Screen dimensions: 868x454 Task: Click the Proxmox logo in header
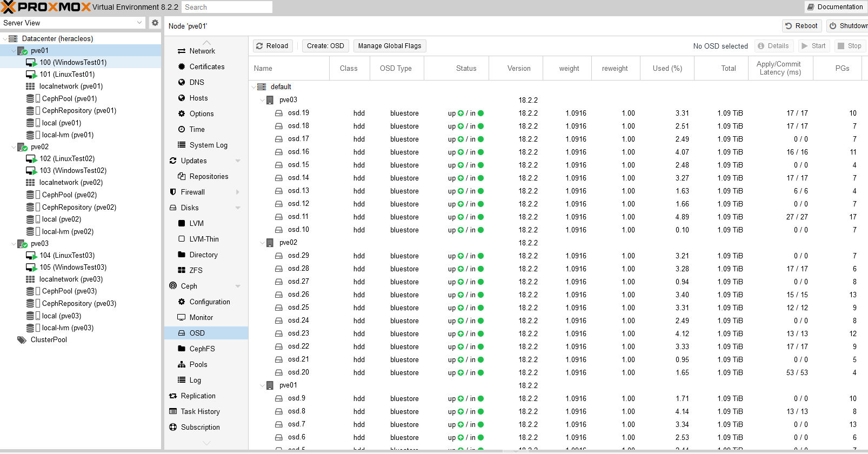pos(46,7)
